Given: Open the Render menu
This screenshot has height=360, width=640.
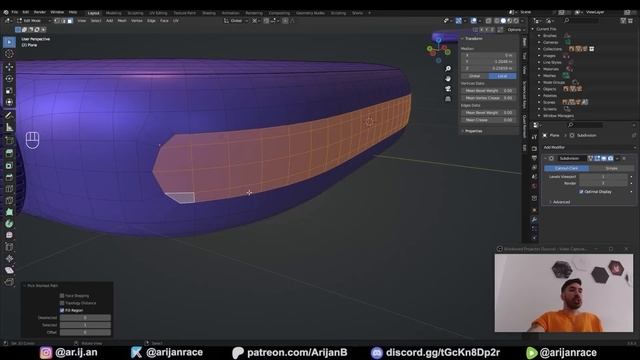Looking at the screenshot, I should click(40, 13).
